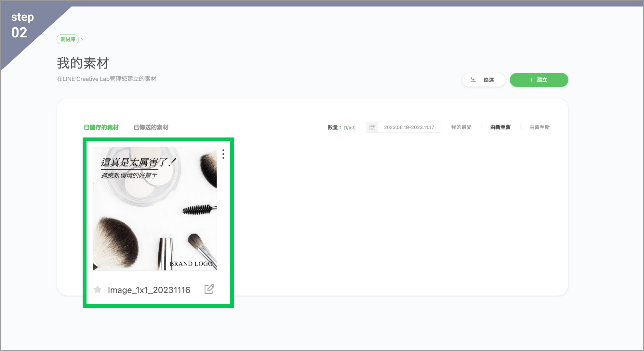The height and width of the screenshot is (351, 644).
Task: Filter by 我的最愛 favorites
Action: [461, 127]
